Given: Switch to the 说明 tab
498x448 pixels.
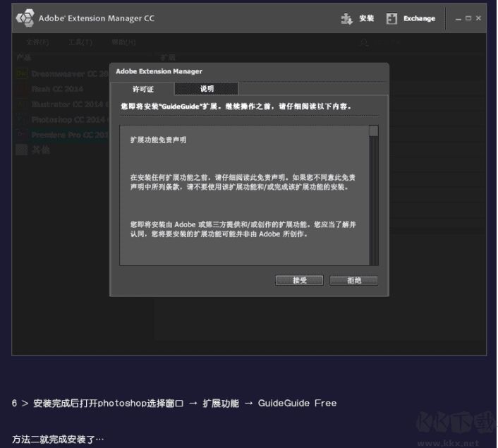Looking at the screenshot, I should coord(207,89).
